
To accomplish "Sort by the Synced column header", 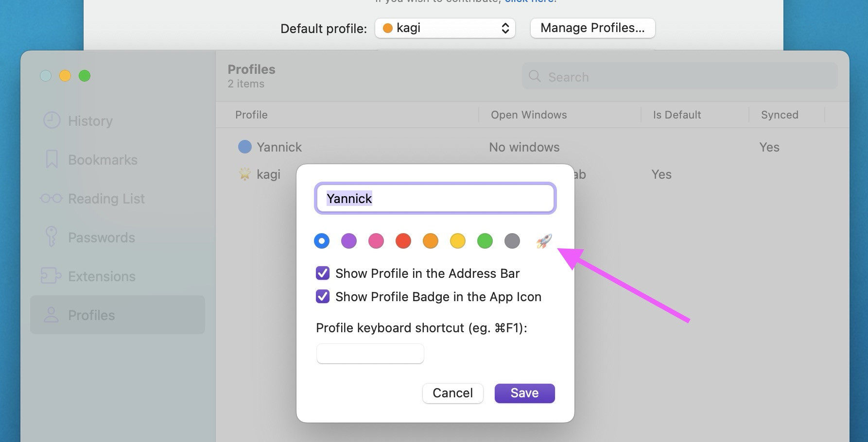I will tap(780, 115).
